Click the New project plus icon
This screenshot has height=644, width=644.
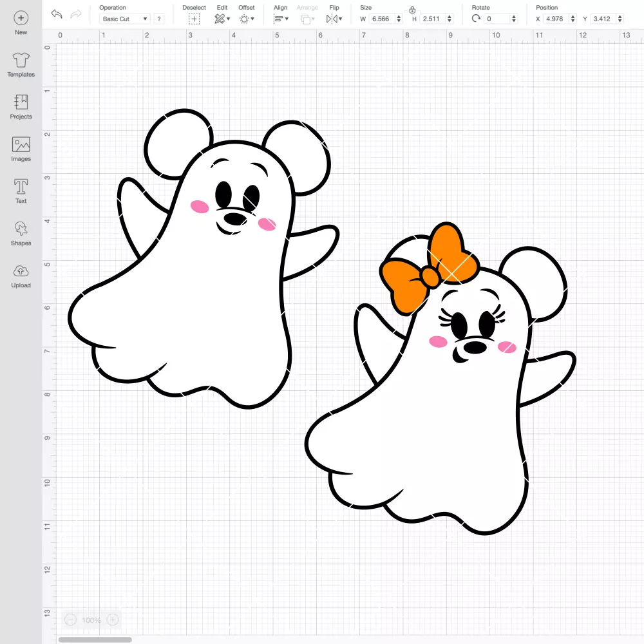point(21,18)
